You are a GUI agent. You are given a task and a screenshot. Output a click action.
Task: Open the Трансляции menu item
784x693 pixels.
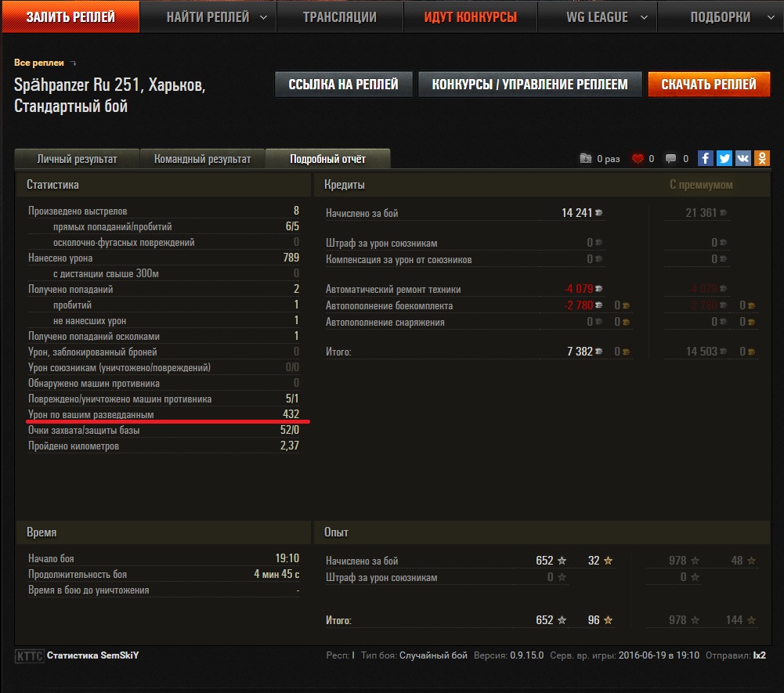339,17
